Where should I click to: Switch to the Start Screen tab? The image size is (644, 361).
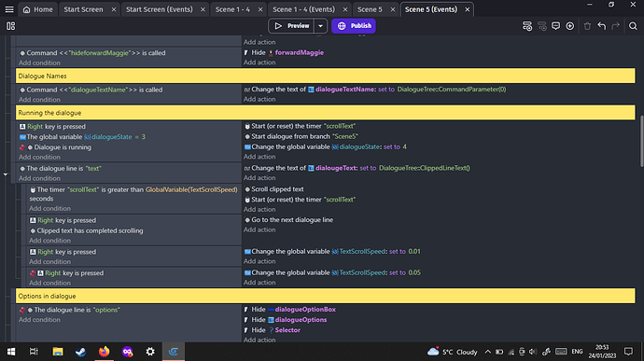click(x=83, y=9)
